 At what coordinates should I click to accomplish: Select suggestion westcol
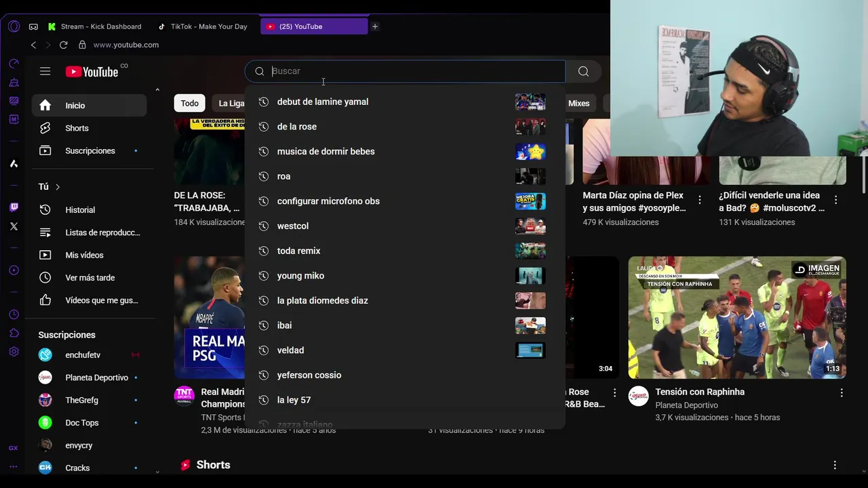tap(405, 226)
